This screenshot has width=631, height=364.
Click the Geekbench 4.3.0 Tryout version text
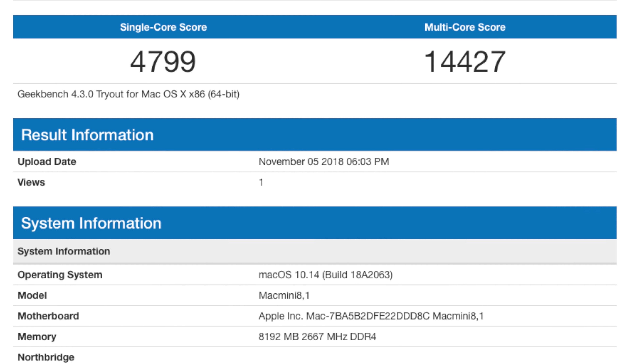tap(128, 95)
